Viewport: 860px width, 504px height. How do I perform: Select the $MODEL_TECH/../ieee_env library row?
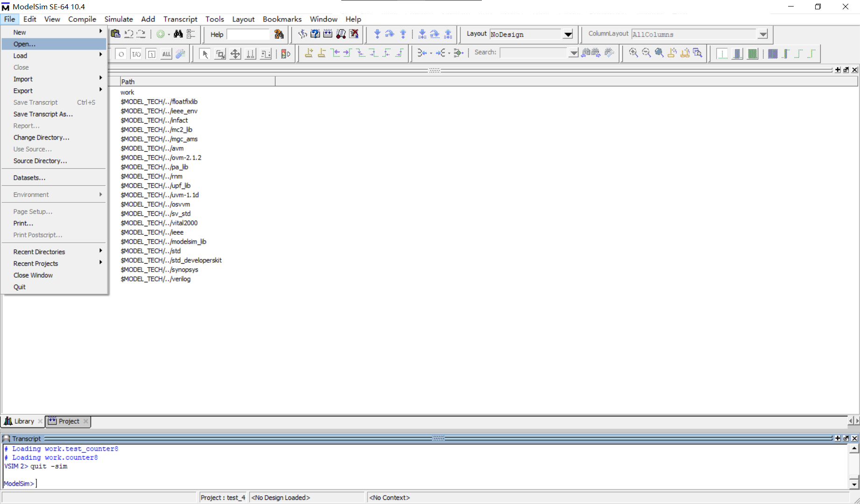pyautogui.click(x=159, y=111)
